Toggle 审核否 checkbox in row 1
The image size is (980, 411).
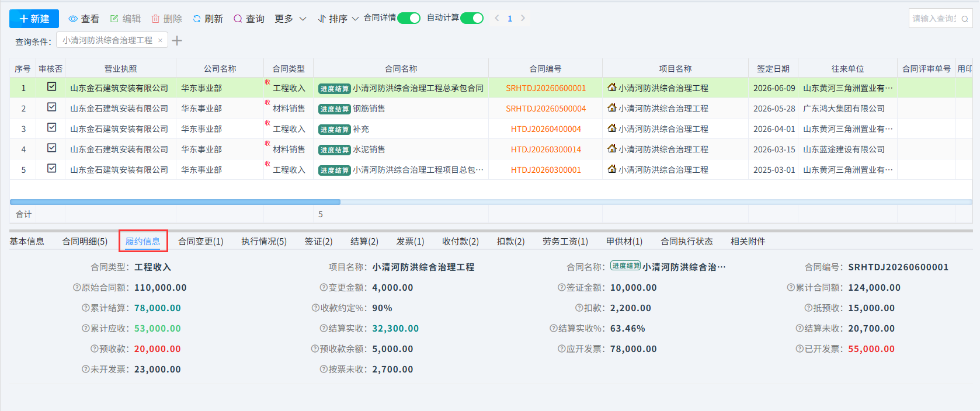point(52,86)
